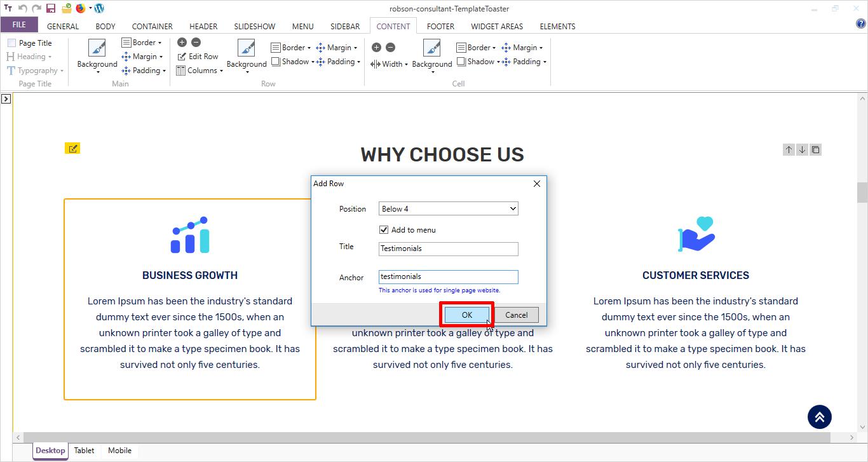This screenshot has height=462, width=868.
Task: Click the move section down arrow
Action: 802,150
